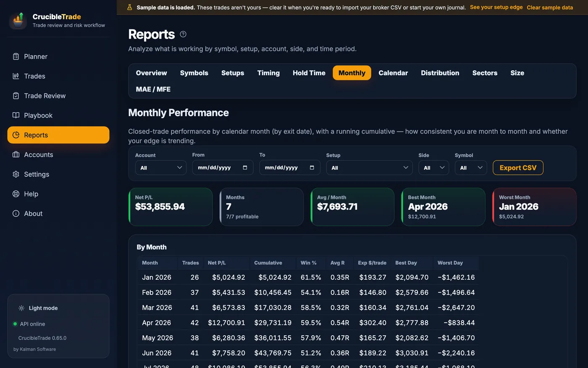Click the Exp $/trade column header
Image resolution: width=588 pixels, height=368 pixels.
click(x=372, y=263)
